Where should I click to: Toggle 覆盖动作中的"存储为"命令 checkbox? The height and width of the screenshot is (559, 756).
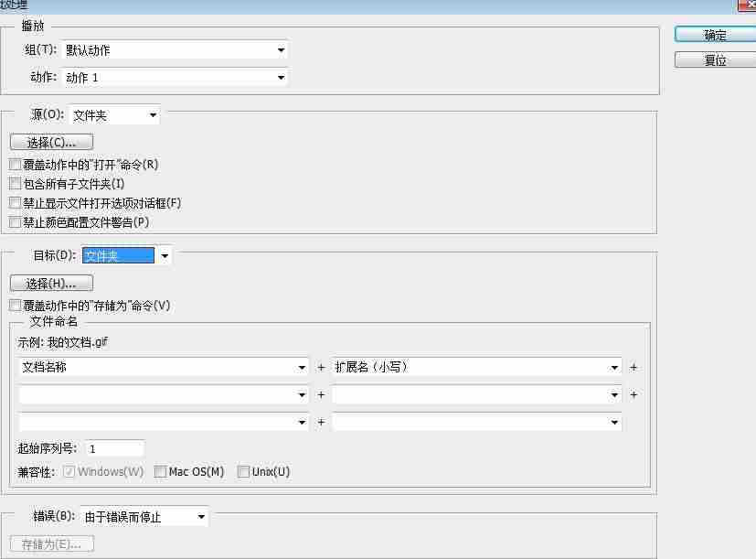[x=15, y=306]
